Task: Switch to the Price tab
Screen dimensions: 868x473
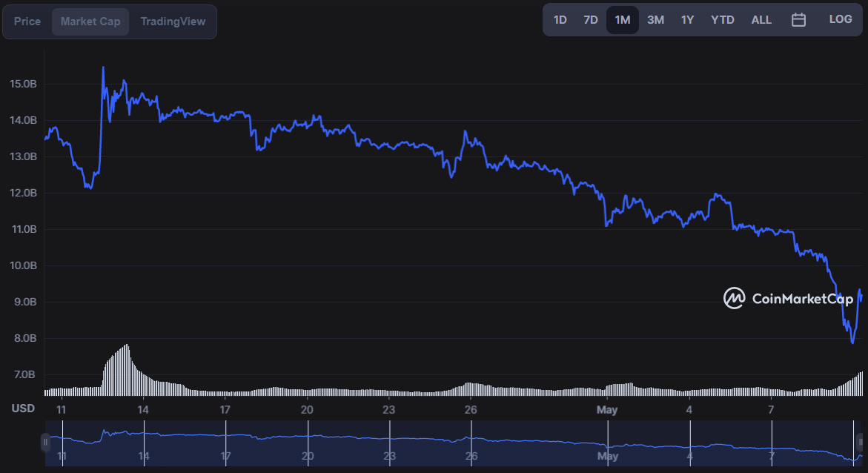Action: click(27, 21)
